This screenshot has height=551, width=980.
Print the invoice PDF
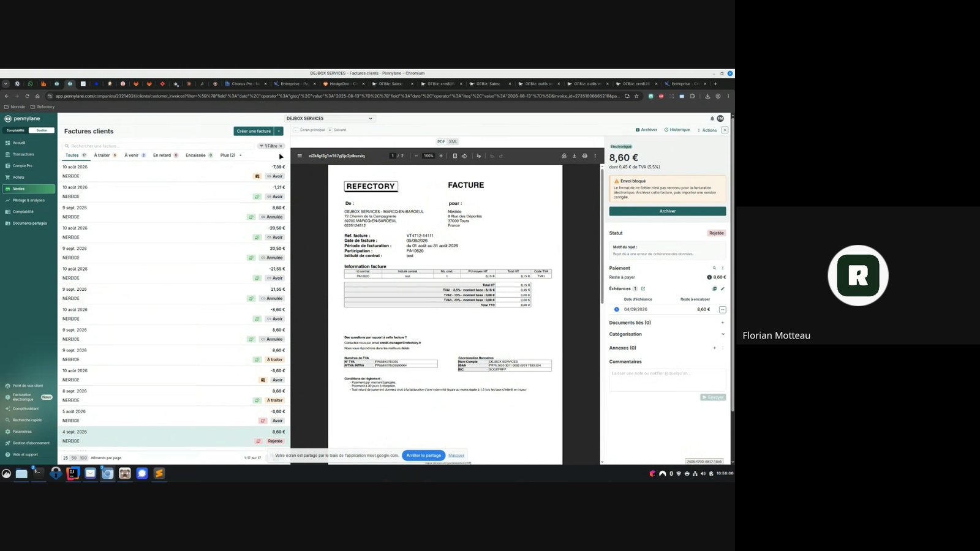pyautogui.click(x=584, y=156)
